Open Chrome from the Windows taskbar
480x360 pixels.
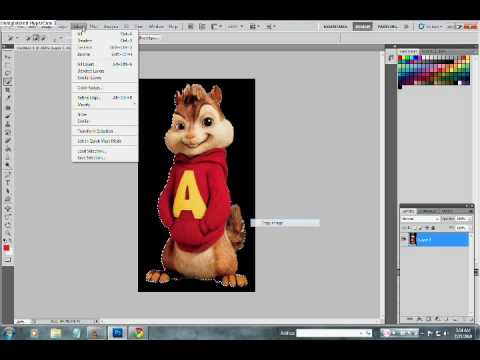coord(137,332)
